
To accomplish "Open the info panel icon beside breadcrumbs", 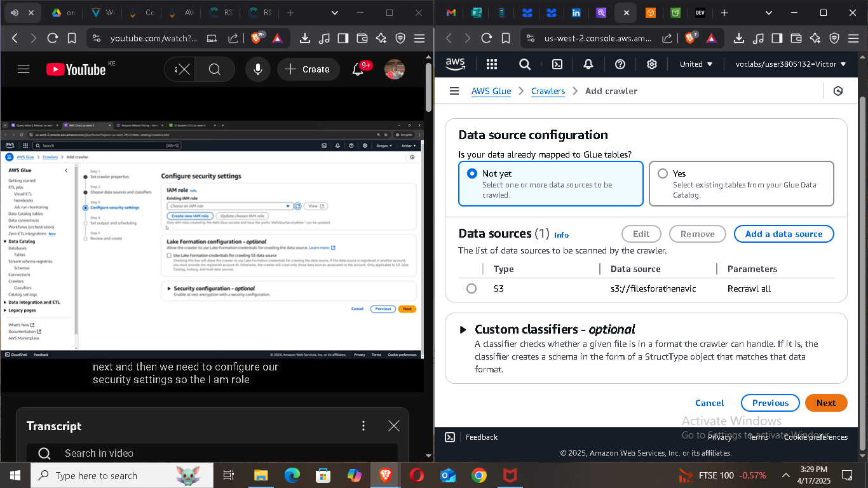I will click(x=838, y=91).
